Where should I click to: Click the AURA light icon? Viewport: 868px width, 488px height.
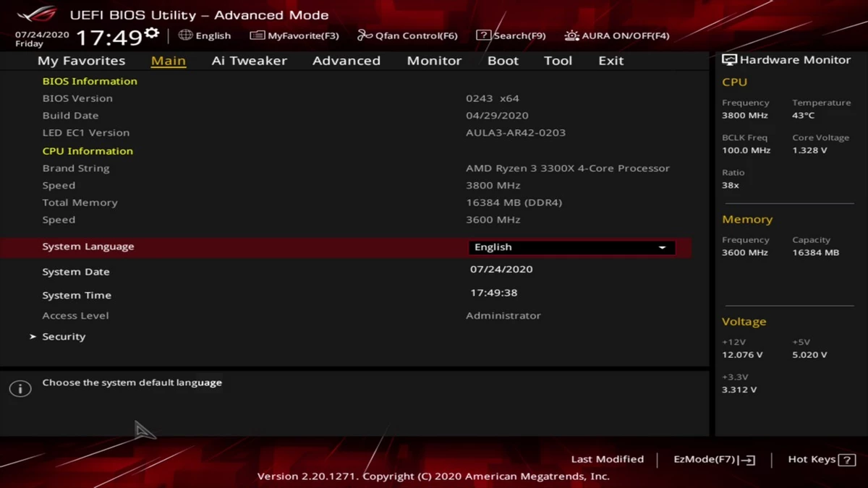571,35
